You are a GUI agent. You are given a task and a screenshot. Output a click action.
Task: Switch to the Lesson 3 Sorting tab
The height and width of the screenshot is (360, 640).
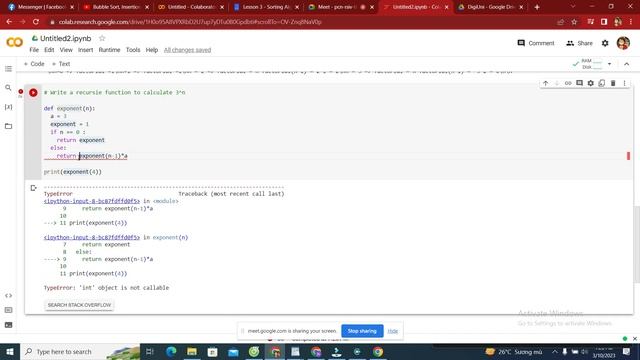pos(266,7)
